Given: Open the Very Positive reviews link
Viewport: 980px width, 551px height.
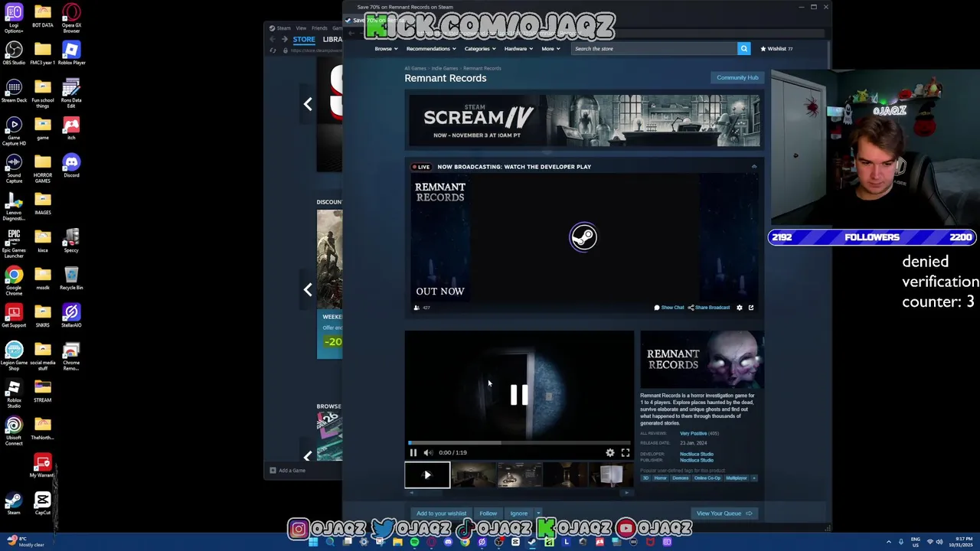Looking at the screenshot, I should (x=694, y=433).
